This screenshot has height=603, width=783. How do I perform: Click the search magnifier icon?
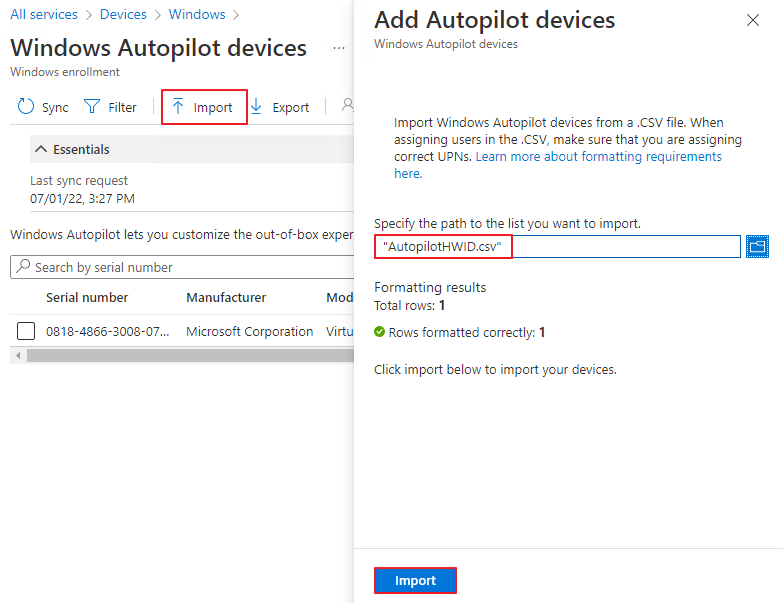tap(23, 266)
